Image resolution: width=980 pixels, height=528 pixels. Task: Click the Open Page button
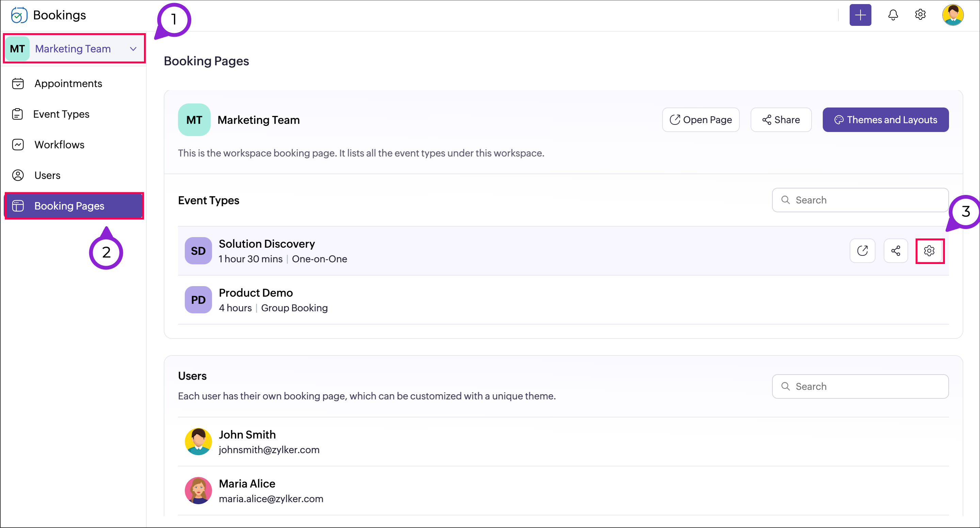pos(701,120)
